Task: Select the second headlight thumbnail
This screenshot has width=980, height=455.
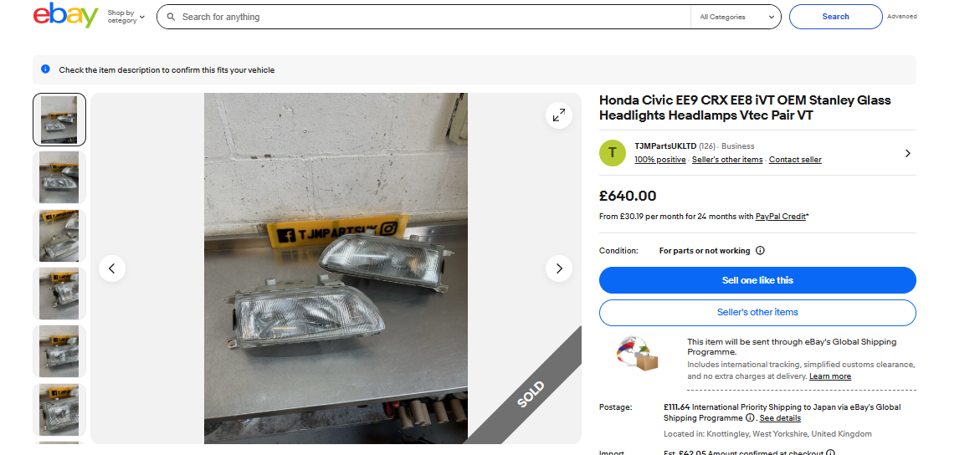Action: click(x=59, y=177)
